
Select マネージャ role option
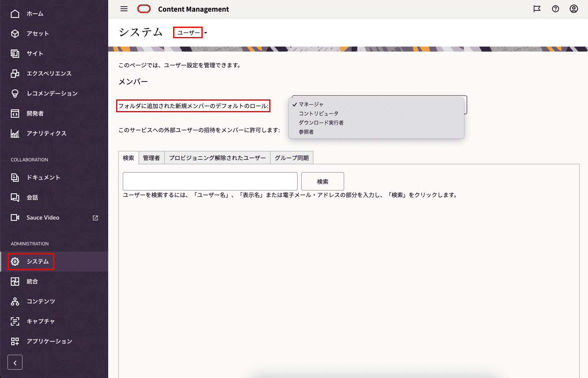[311, 104]
